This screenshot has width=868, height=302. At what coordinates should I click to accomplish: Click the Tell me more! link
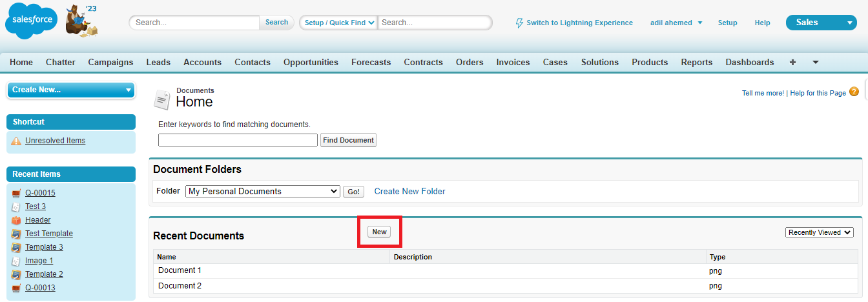click(x=763, y=93)
